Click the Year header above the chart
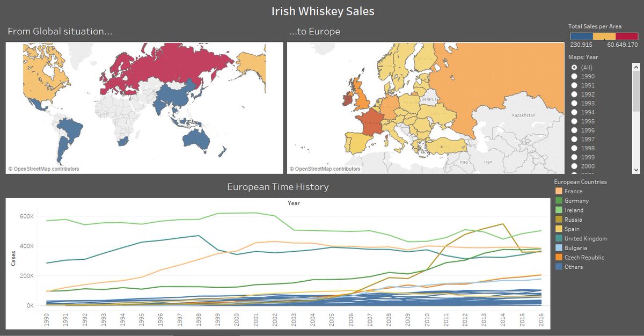 (x=294, y=203)
